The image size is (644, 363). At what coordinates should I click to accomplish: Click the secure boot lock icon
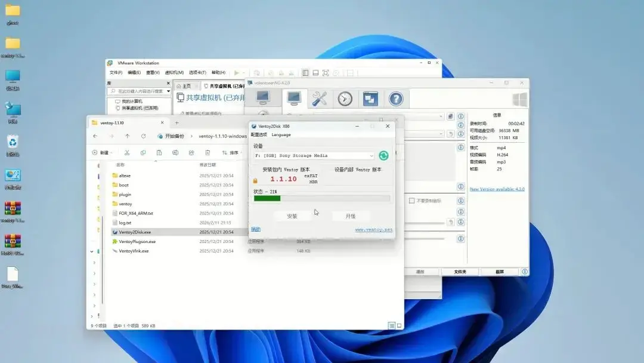(255, 180)
